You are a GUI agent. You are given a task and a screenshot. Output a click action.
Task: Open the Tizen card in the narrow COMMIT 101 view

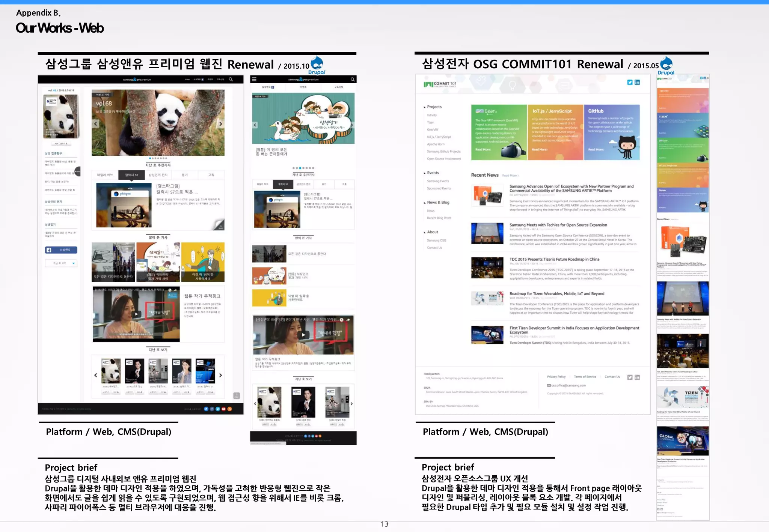click(683, 125)
